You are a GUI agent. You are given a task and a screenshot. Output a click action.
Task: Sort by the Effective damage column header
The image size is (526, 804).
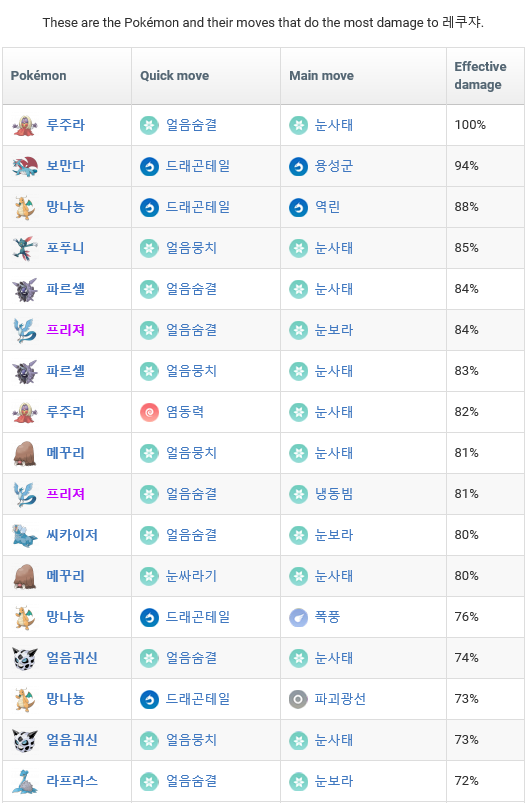pyautogui.click(x=480, y=76)
